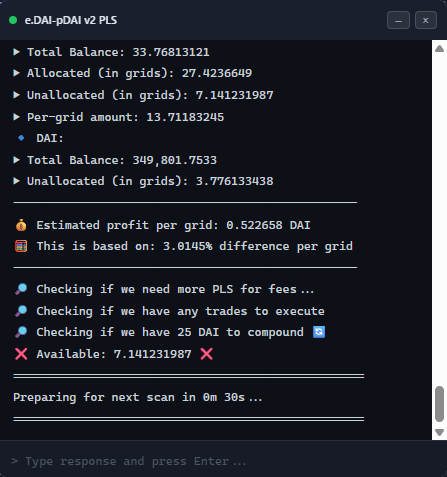Click the scrollbar up arrow
This screenshot has width=447, height=477.
[439, 49]
